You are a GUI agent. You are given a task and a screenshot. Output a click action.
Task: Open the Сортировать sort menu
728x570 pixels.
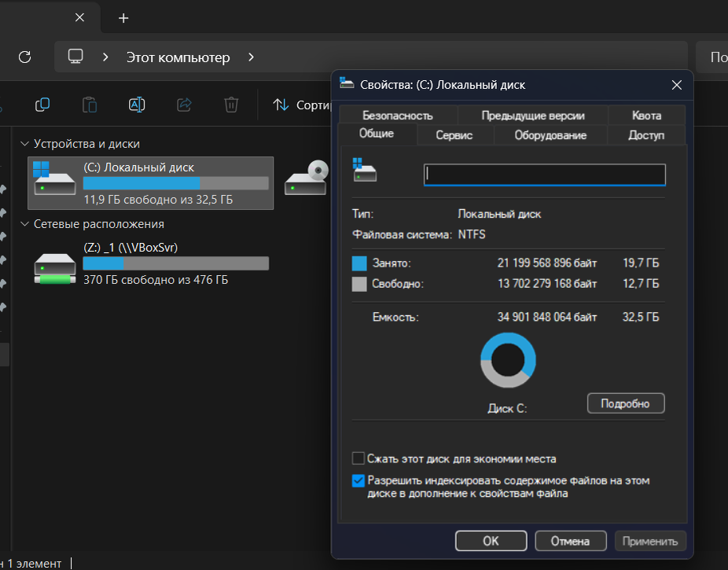pos(302,105)
